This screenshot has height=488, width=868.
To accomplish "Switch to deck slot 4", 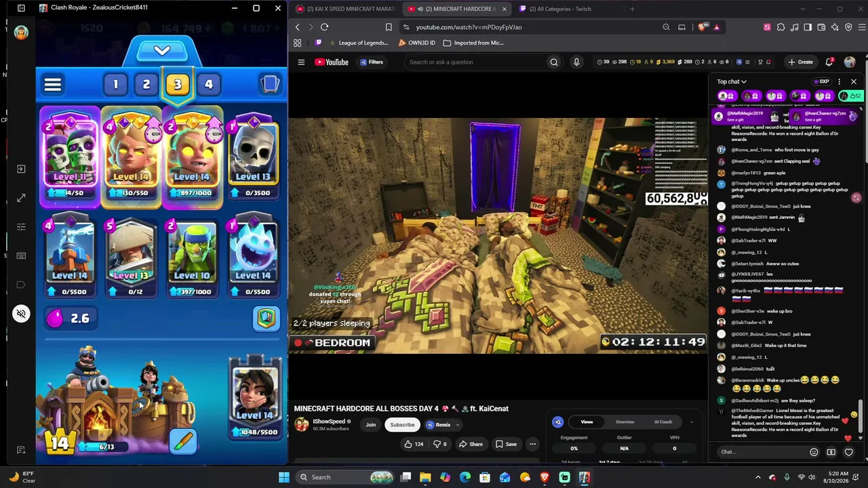I will [209, 85].
